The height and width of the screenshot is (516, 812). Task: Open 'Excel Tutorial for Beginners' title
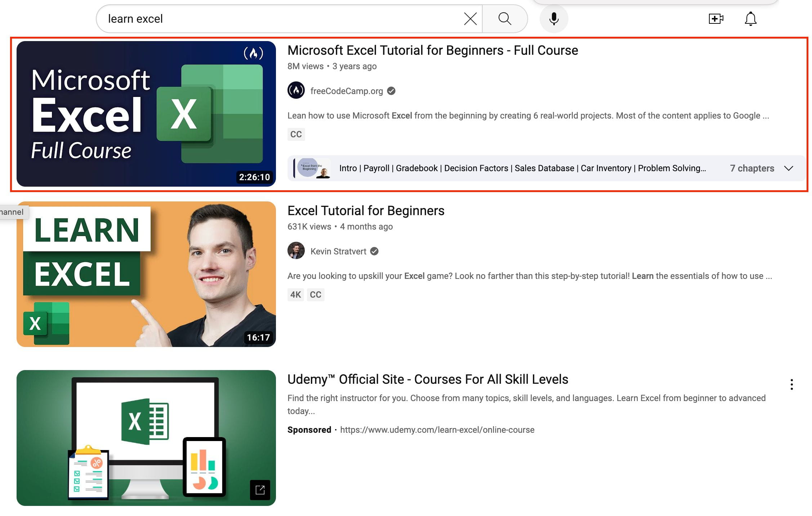point(366,211)
